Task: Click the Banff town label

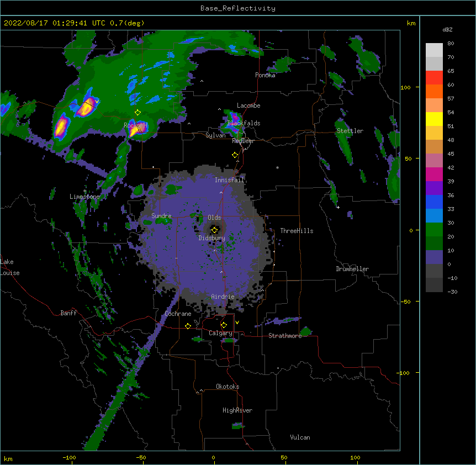Action: (68, 313)
